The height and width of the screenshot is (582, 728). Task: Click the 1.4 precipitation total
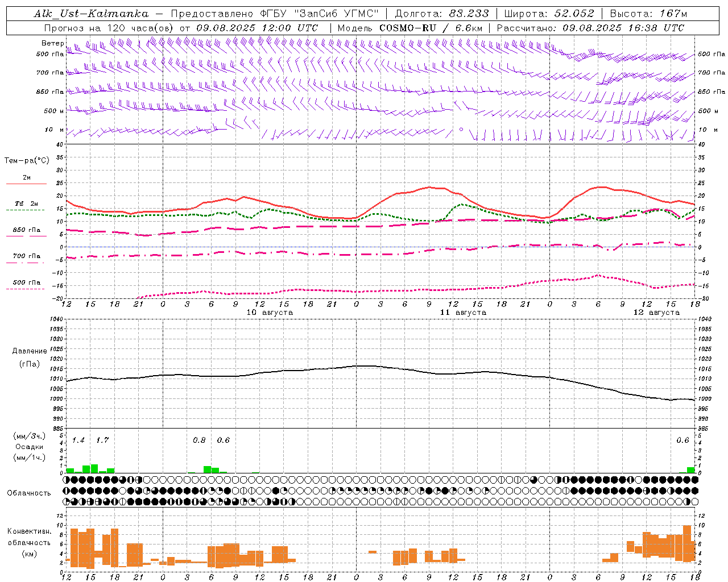coord(78,440)
